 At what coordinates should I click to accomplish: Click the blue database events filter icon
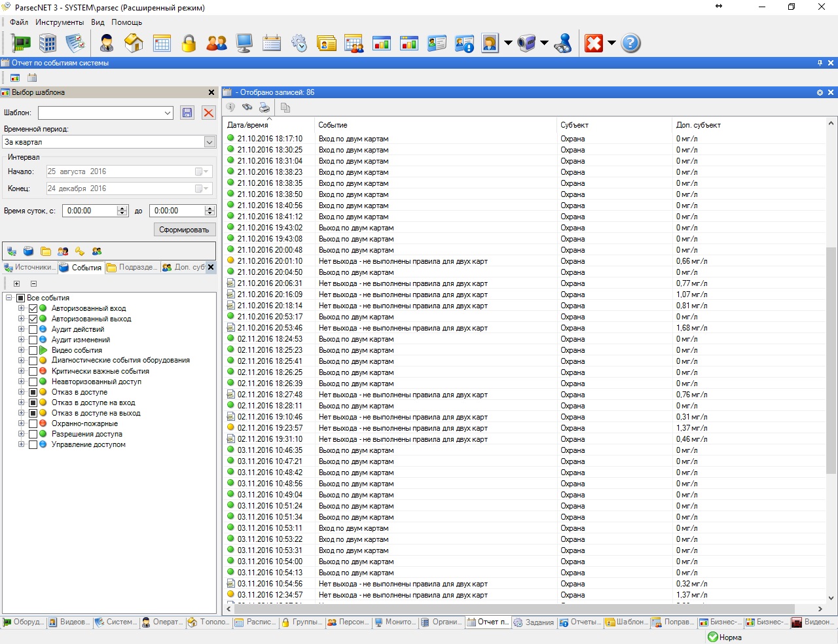[29, 251]
